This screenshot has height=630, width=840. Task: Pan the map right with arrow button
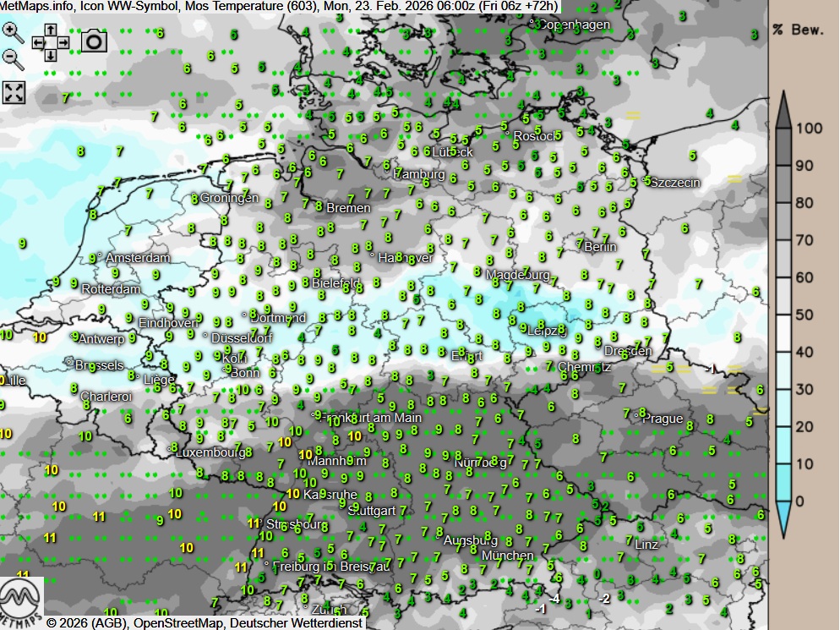63,42
